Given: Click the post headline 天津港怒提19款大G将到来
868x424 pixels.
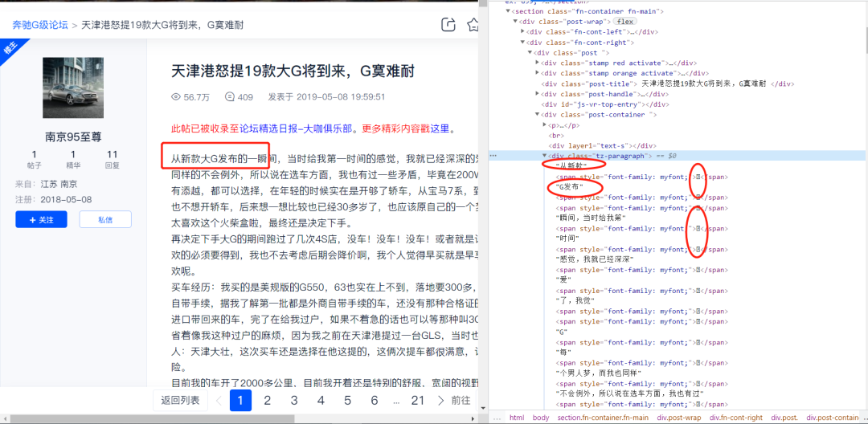Looking at the screenshot, I should (293, 71).
